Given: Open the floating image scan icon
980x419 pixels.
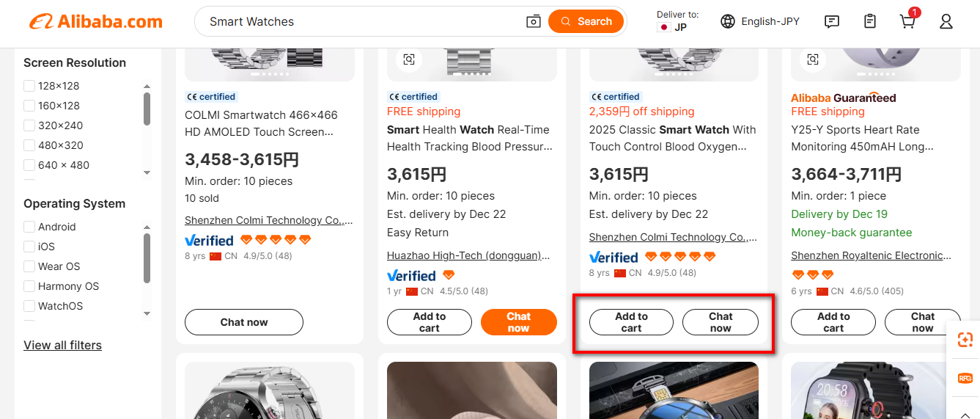Looking at the screenshot, I should click(x=965, y=340).
